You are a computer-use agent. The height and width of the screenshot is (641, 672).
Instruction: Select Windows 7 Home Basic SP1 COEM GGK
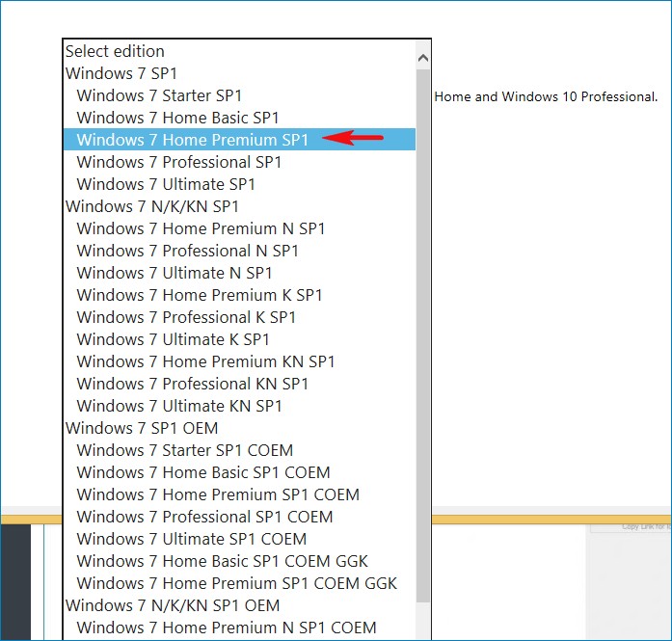pyautogui.click(x=239, y=561)
